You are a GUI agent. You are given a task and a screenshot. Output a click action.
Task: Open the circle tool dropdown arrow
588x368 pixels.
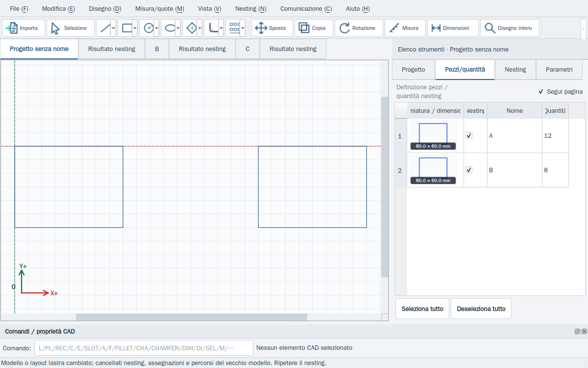tap(157, 28)
